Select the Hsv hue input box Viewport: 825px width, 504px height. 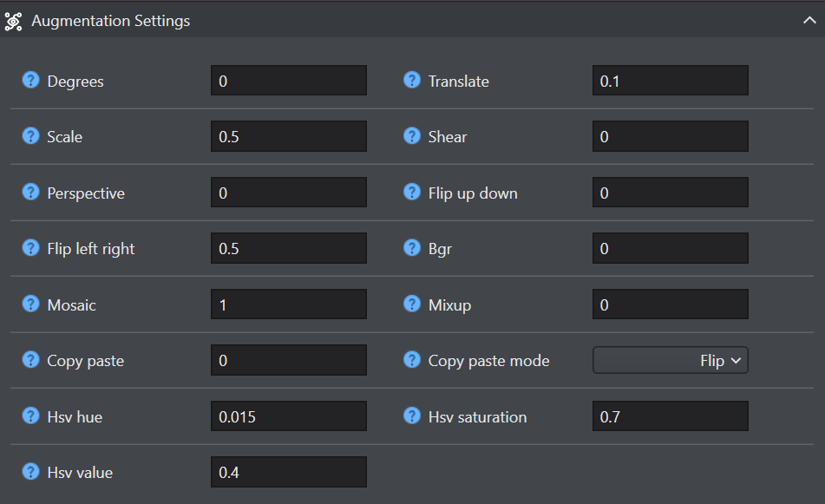(x=289, y=416)
